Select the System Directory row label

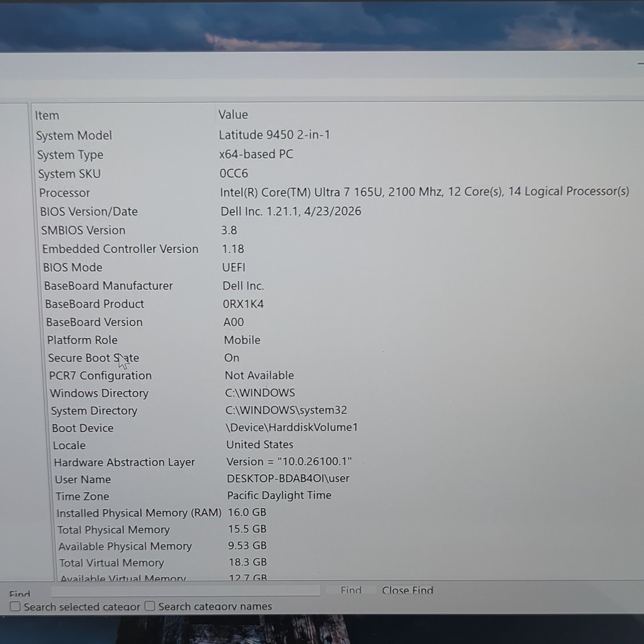point(94,411)
